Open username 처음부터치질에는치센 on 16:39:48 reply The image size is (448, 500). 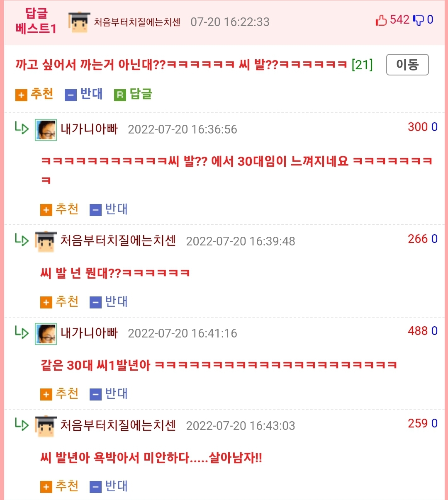point(118,241)
